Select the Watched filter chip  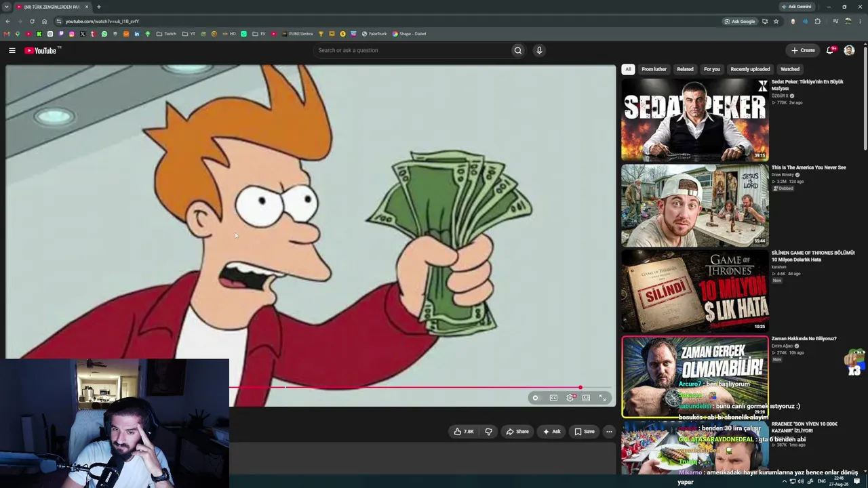[790, 69]
